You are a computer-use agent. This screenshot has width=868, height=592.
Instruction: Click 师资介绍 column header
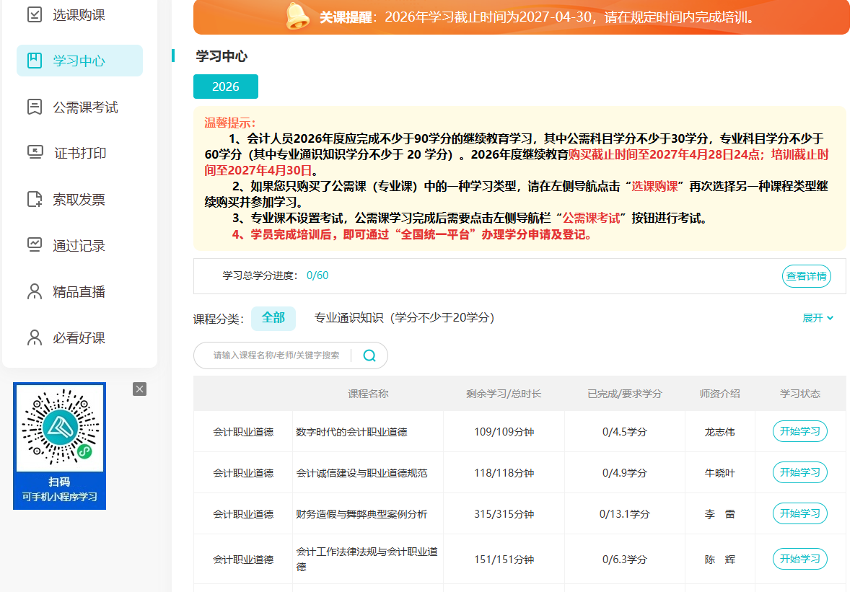tap(720, 394)
